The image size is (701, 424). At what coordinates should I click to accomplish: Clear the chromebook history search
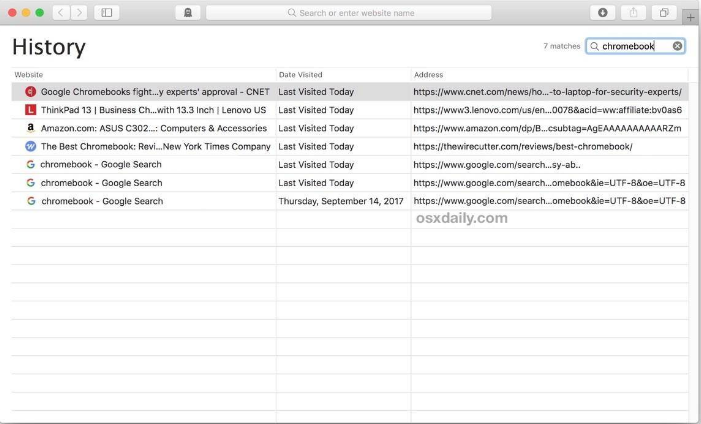(677, 46)
